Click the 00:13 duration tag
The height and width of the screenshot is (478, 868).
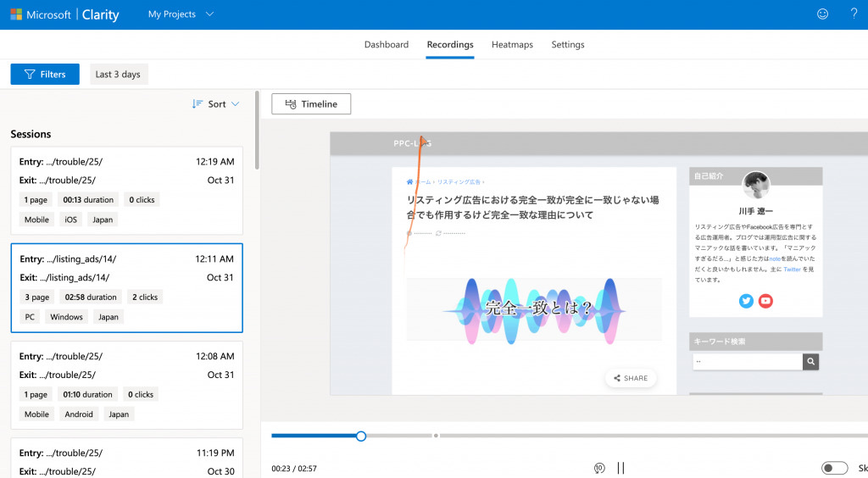(x=88, y=200)
